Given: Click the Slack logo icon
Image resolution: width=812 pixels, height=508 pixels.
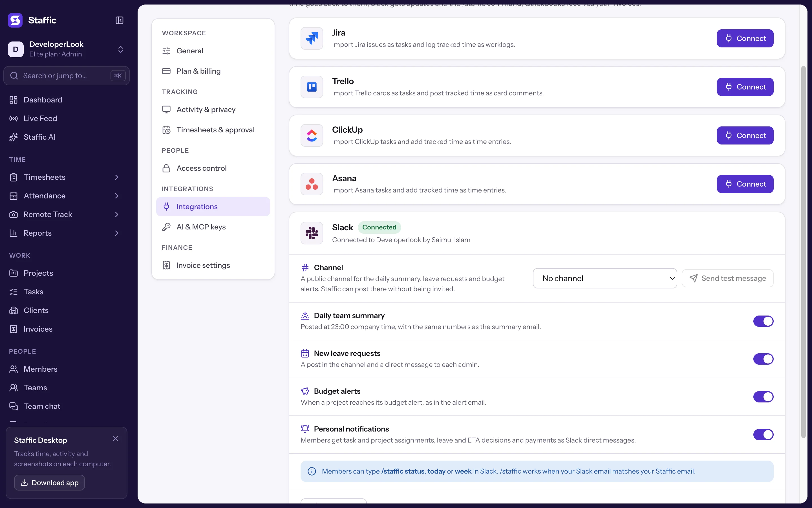Looking at the screenshot, I should pos(312,233).
